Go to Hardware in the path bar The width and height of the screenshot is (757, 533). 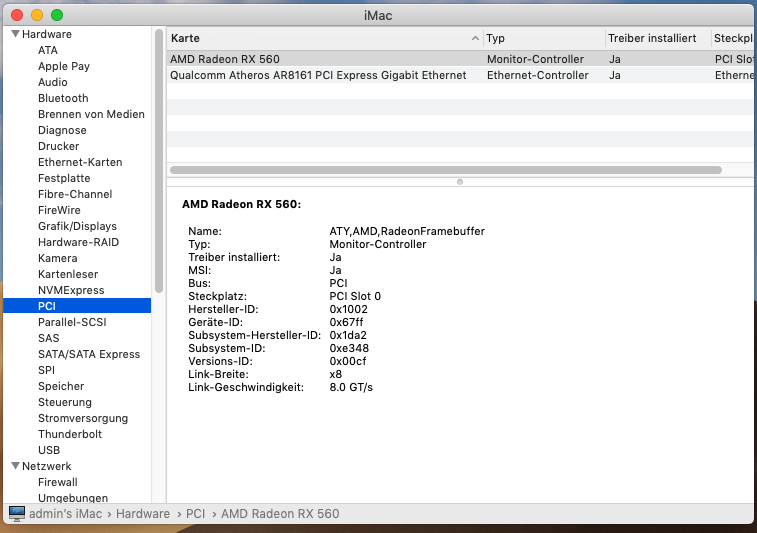coord(143,514)
